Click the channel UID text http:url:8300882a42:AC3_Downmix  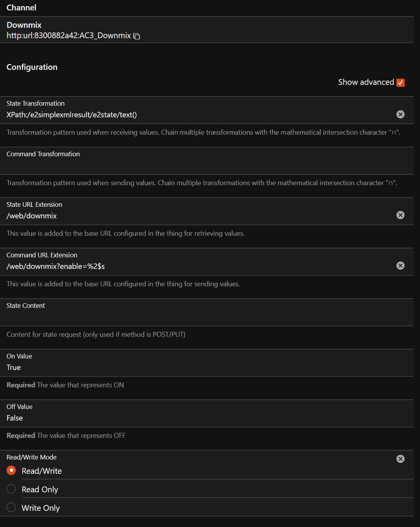pyautogui.click(x=69, y=35)
